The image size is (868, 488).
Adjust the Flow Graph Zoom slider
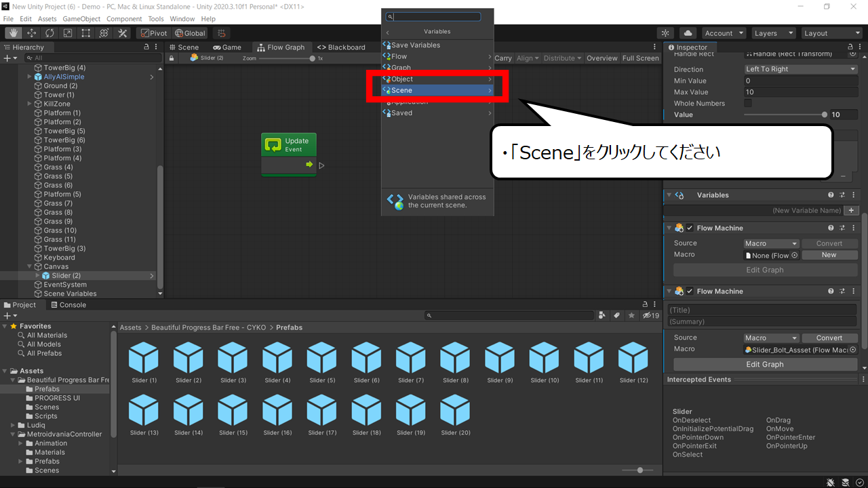[x=287, y=58]
